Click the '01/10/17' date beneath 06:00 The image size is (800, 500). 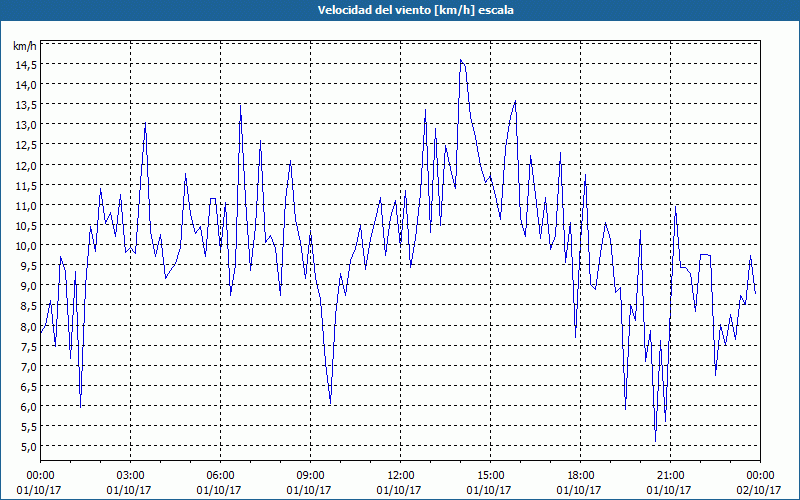tap(219, 490)
